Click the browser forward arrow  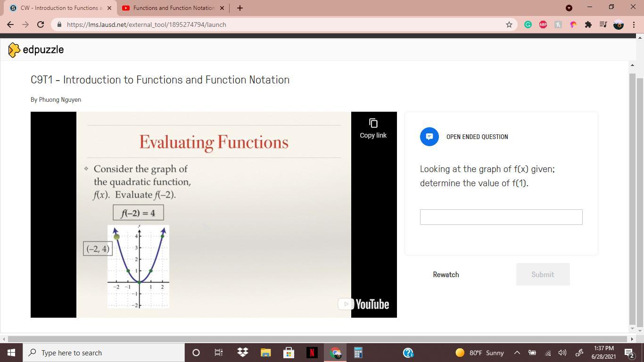pyautogui.click(x=25, y=25)
